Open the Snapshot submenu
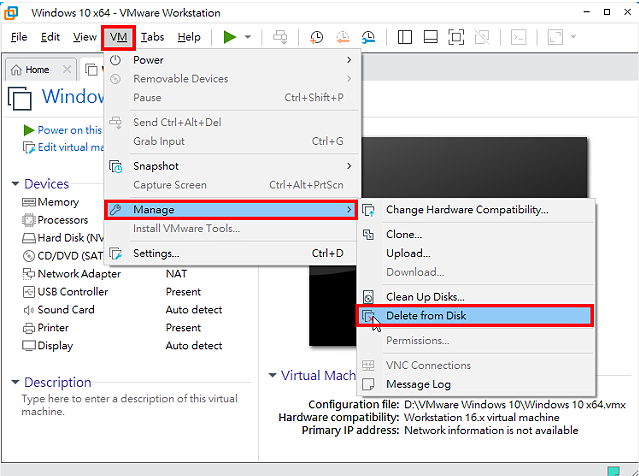 232,166
